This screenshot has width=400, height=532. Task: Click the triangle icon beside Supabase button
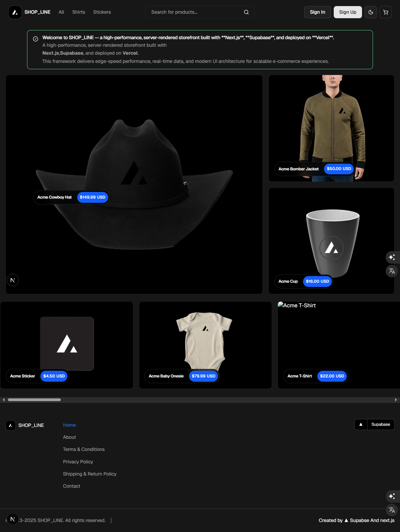[x=361, y=425]
